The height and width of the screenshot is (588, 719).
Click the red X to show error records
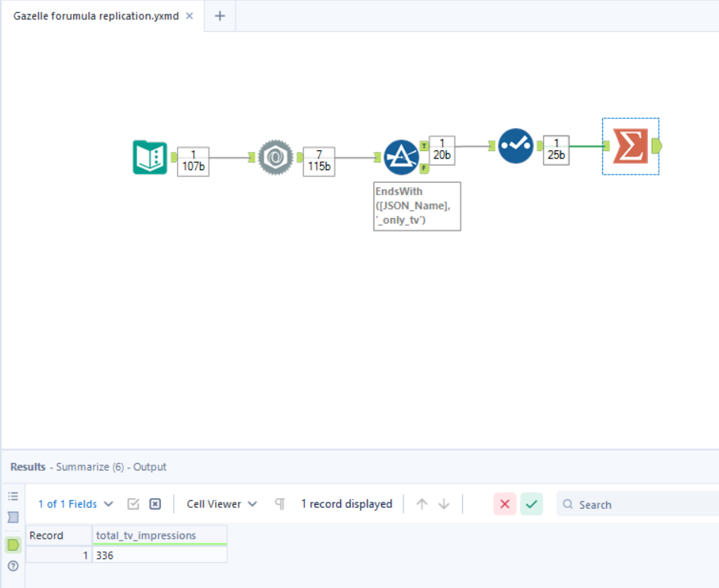[505, 504]
